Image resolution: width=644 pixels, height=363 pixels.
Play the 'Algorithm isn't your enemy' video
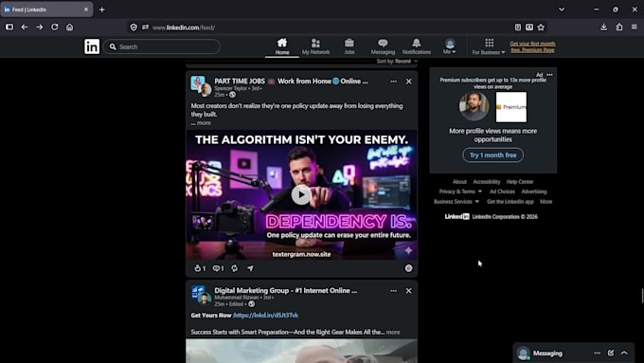click(301, 194)
